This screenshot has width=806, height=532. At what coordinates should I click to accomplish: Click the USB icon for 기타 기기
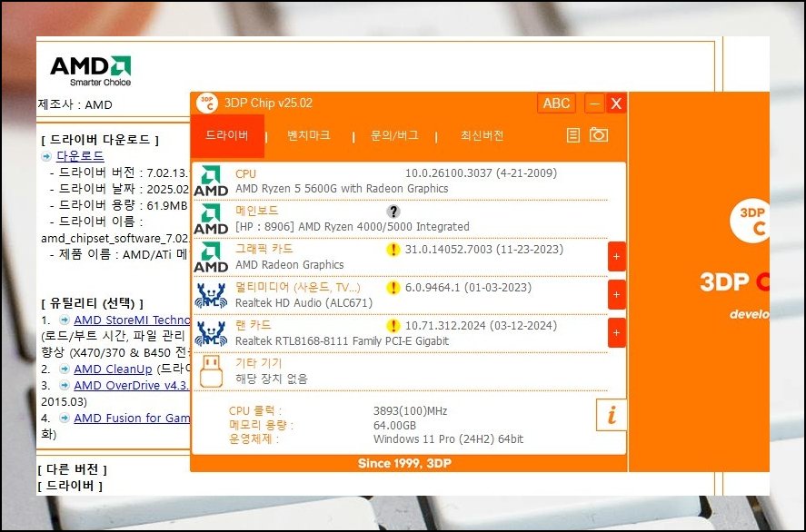tap(211, 370)
